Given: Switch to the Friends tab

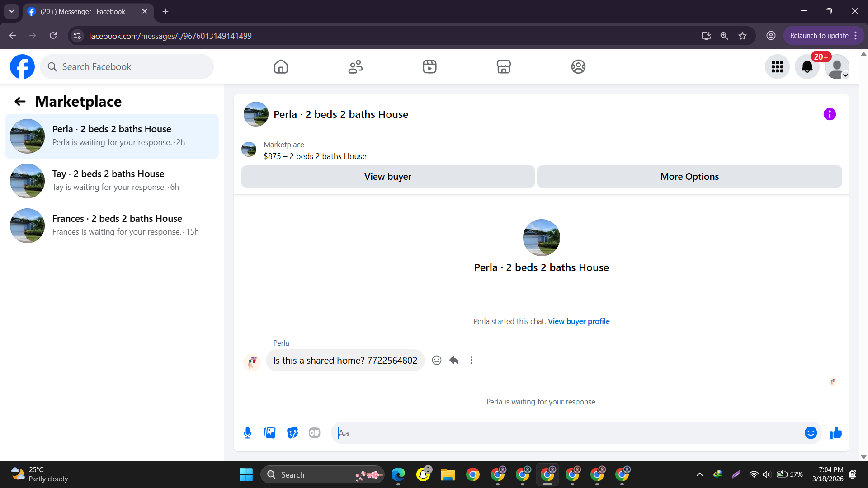Looking at the screenshot, I should pos(355,67).
